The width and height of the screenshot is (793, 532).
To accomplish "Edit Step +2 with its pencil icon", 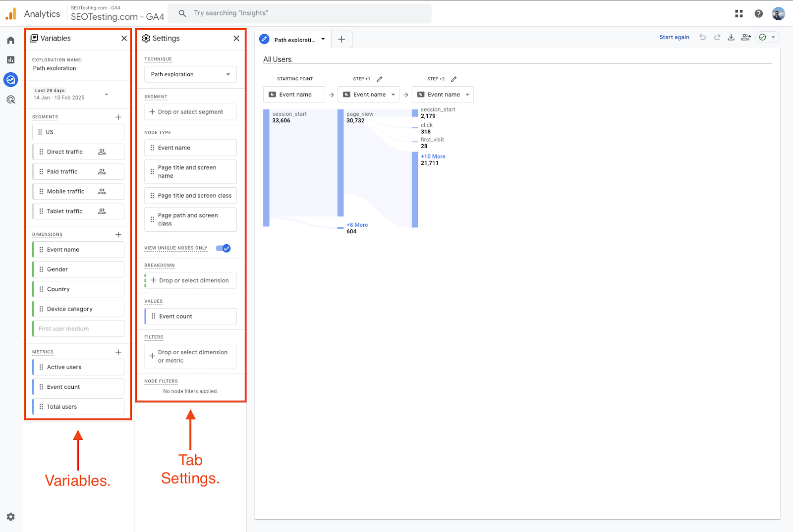I will (453, 78).
